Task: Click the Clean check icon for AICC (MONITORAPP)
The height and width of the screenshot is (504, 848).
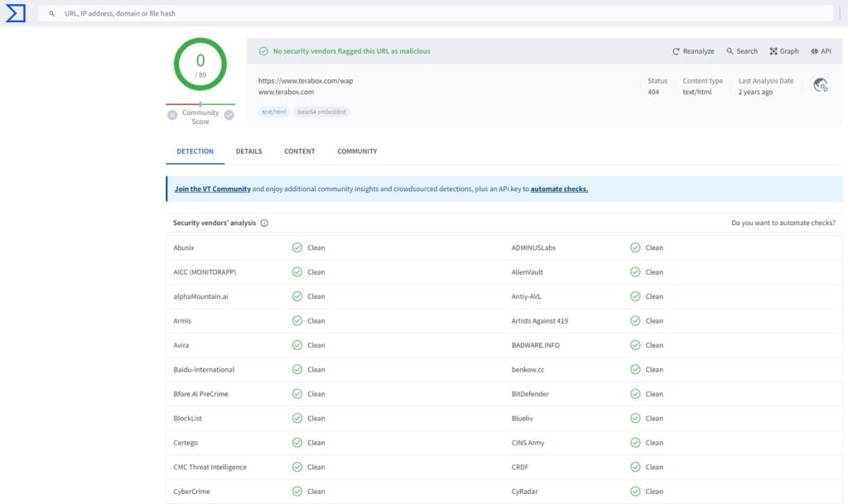Action: 297,272
